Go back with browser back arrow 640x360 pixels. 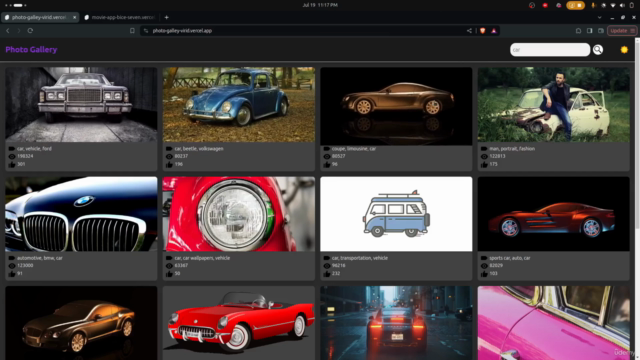(8, 31)
